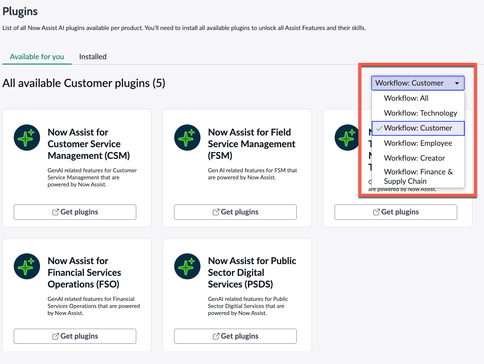
Task: Click sparkle icon of the third card behind the dropdown
Action: 347,138
